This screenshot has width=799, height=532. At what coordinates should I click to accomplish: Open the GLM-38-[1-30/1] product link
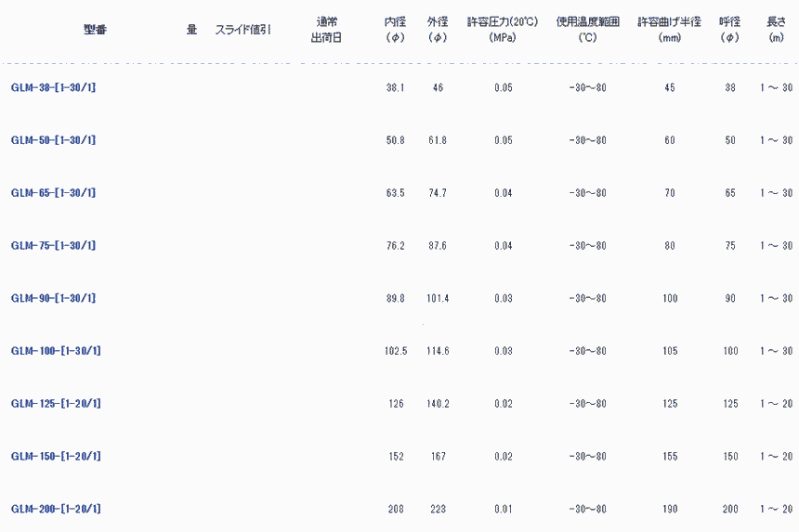(53, 87)
